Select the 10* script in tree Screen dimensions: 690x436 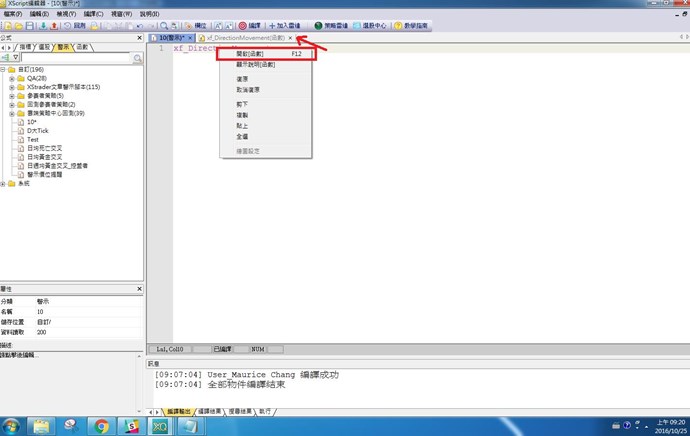coord(31,122)
